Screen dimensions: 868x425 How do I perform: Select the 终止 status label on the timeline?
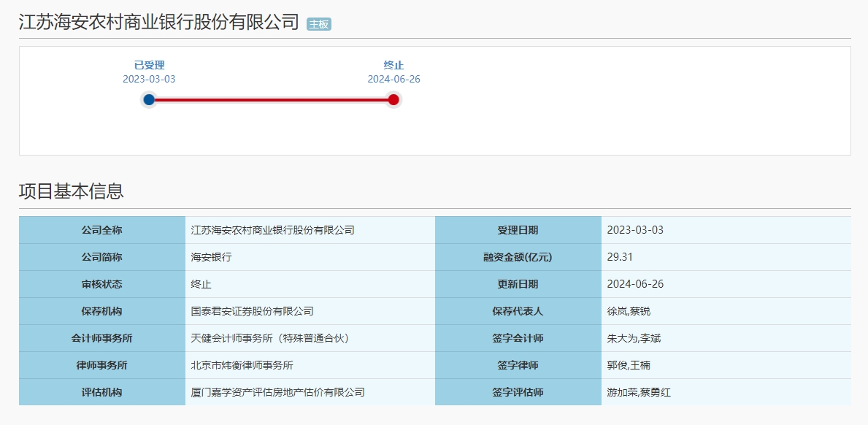(x=393, y=65)
